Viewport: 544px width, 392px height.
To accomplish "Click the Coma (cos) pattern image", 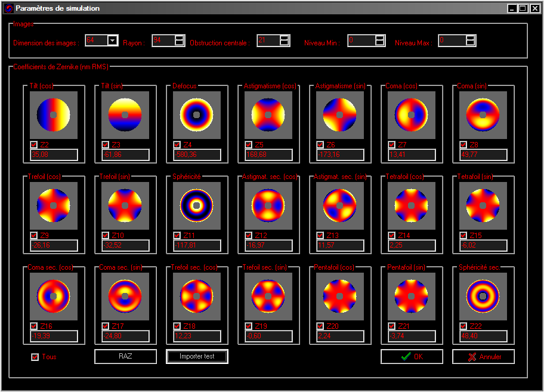I will tap(412, 115).
